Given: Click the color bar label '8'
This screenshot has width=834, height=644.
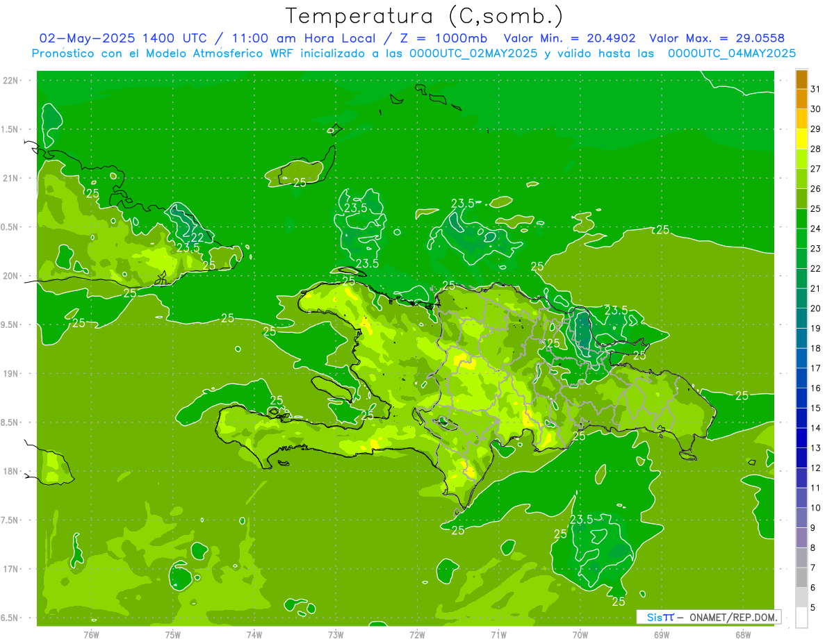Looking at the screenshot, I should (813, 547).
